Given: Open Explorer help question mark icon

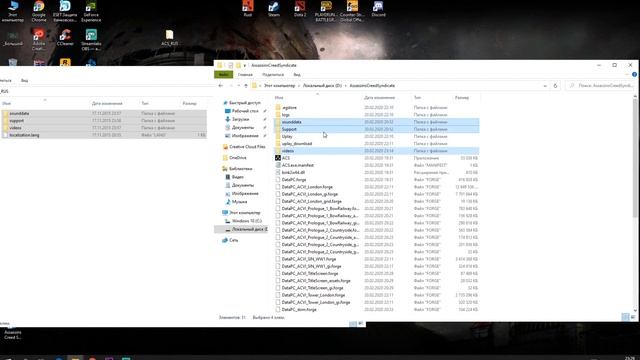Looking at the screenshot, I should click(x=634, y=75).
